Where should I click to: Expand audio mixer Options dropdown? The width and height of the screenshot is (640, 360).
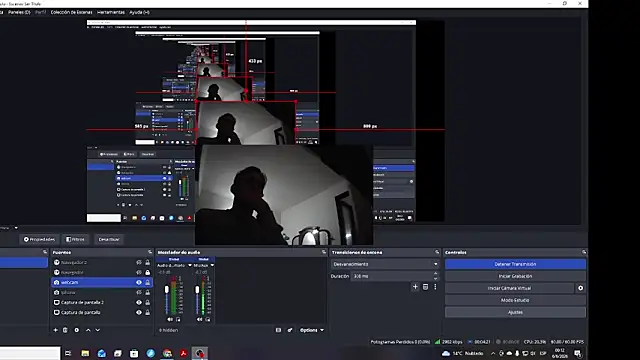point(312,330)
